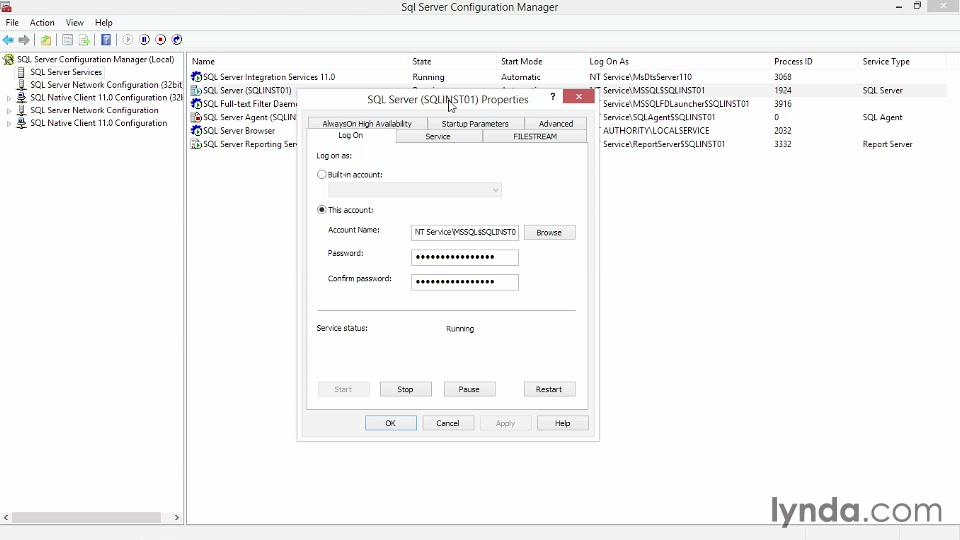Image resolution: width=960 pixels, height=540 pixels.
Task: Select the This account radio button
Action: pyautogui.click(x=321, y=210)
